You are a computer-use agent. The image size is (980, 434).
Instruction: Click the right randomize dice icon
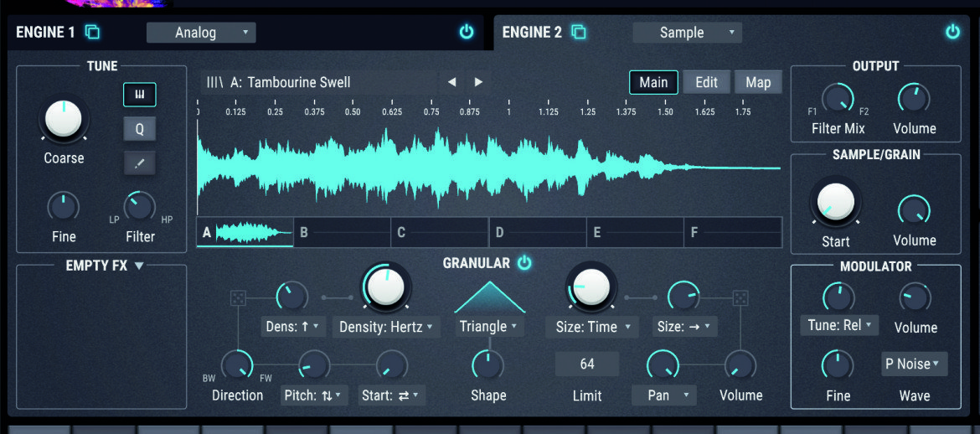click(x=740, y=297)
